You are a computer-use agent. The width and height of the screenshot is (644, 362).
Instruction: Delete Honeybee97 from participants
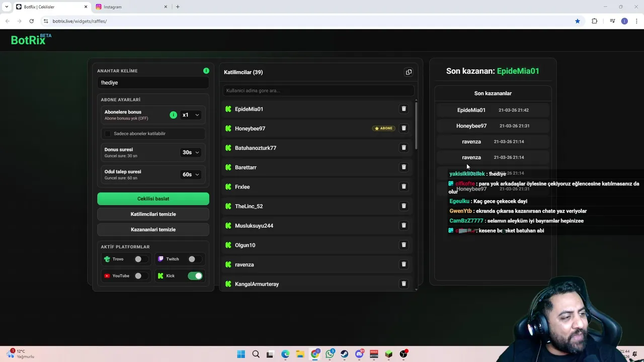click(x=404, y=128)
